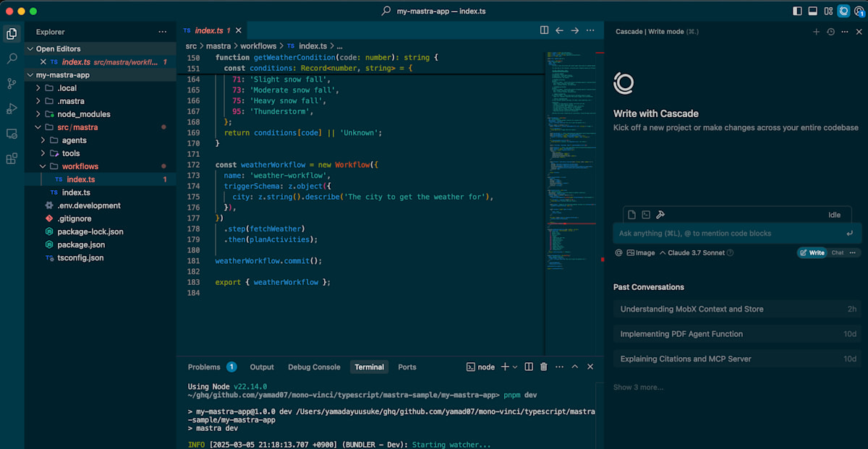Open Understanding MobX Context and Store conversation

[x=738, y=309]
